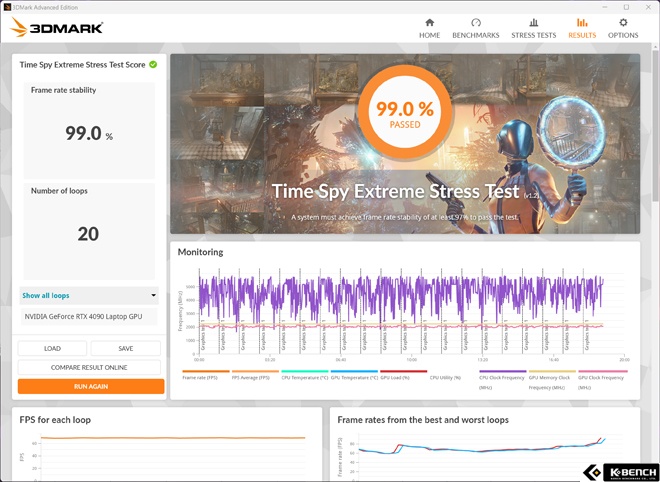
Task: Click the Show all loops dropdown arrow
Action: pos(153,296)
